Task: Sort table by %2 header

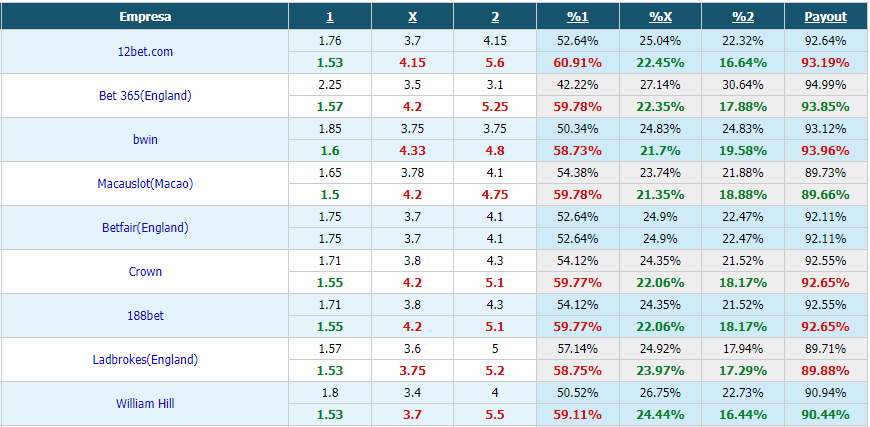Action: (743, 17)
